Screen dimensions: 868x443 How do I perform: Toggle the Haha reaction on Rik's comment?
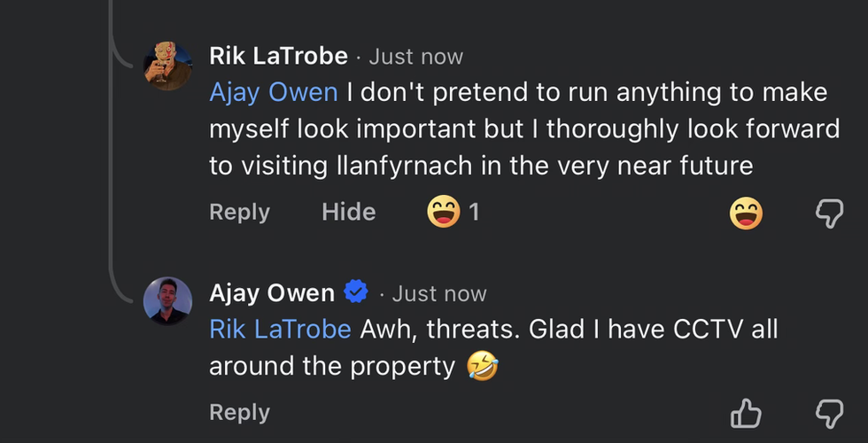746,213
